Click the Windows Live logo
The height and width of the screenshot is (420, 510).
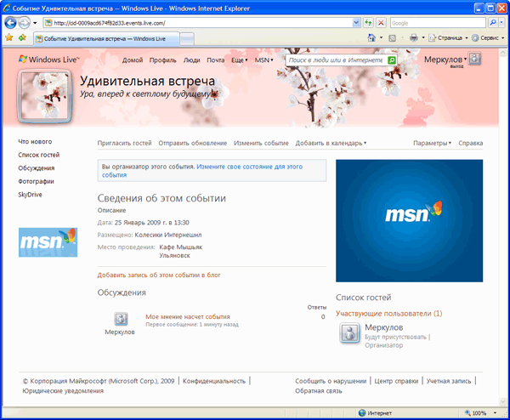(x=48, y=60)
